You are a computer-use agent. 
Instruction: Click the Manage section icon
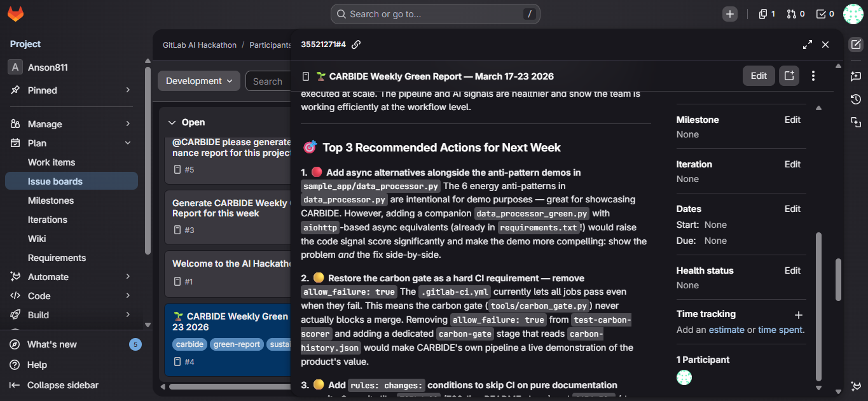15,124
